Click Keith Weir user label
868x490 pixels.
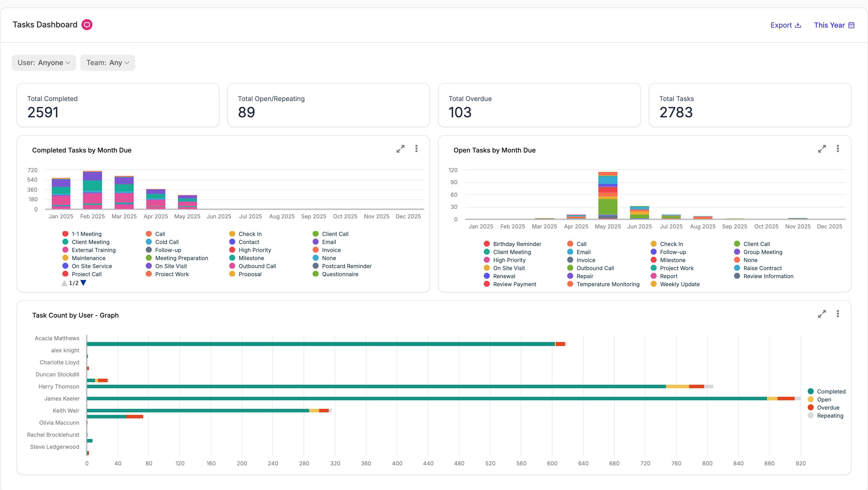pyautogui.click(x=66, y=410)
